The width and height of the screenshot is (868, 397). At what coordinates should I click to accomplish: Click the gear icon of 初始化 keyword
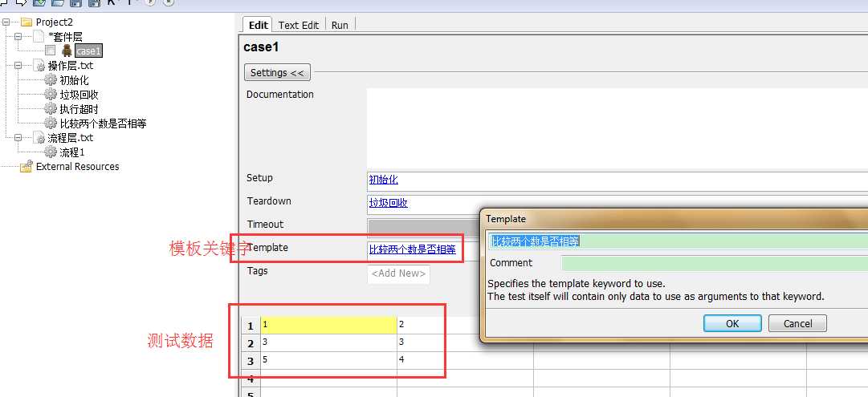click(x=51, y=80)
